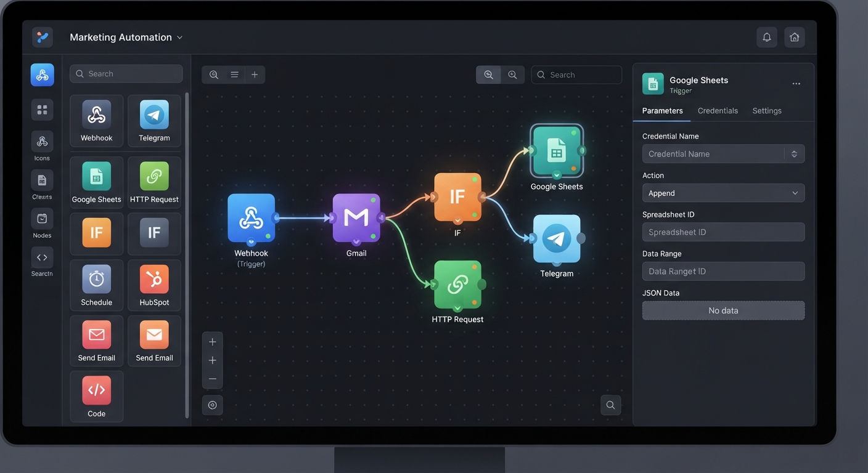Select the Gmail node on canvas

(x=356, y=217)
